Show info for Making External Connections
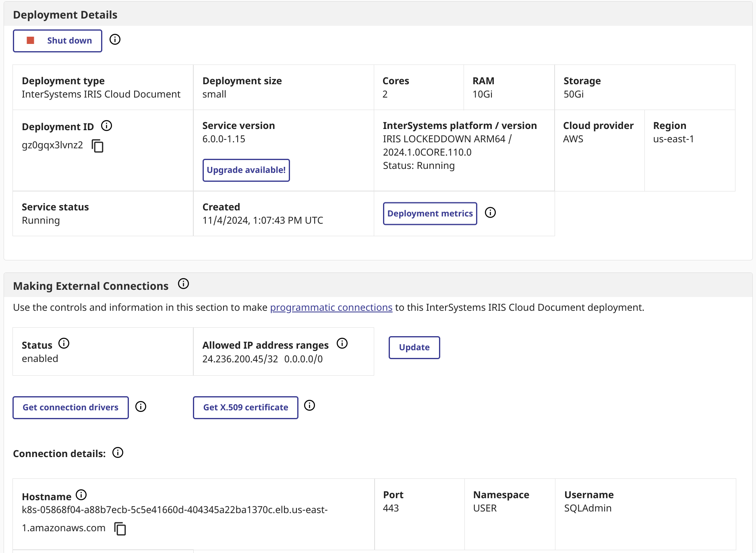This screenshot has height=553, width=756. pyautogui.click(x=183, y=284)
